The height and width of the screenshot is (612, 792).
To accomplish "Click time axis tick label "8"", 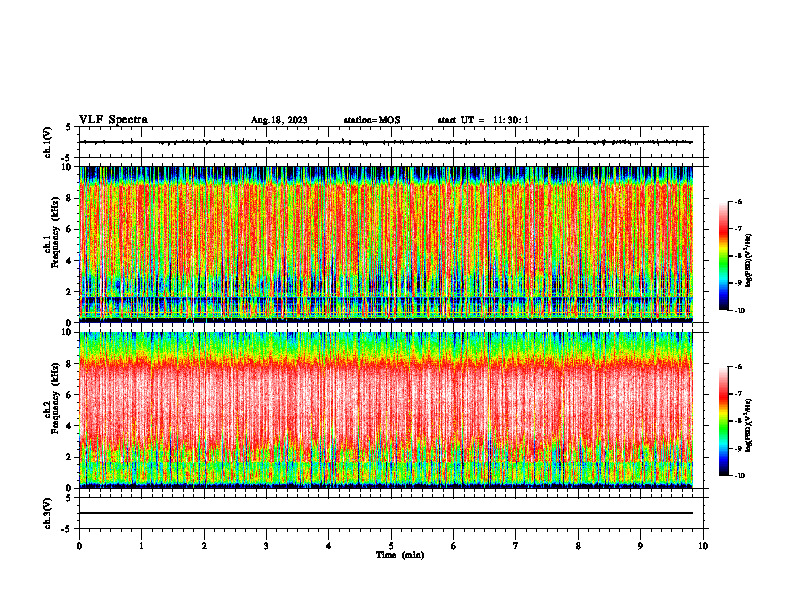I will pyautogui.click(x=578, y=546).
